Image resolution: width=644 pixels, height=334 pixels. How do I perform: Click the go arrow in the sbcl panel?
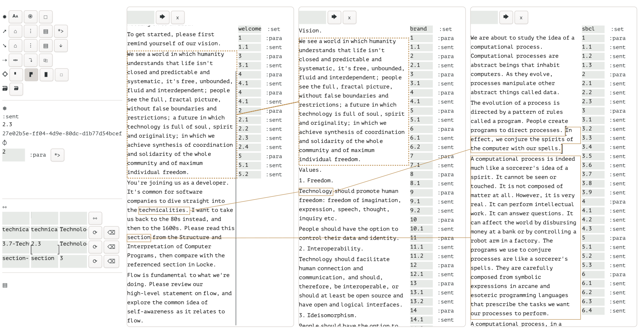click(x=506, y=17)
